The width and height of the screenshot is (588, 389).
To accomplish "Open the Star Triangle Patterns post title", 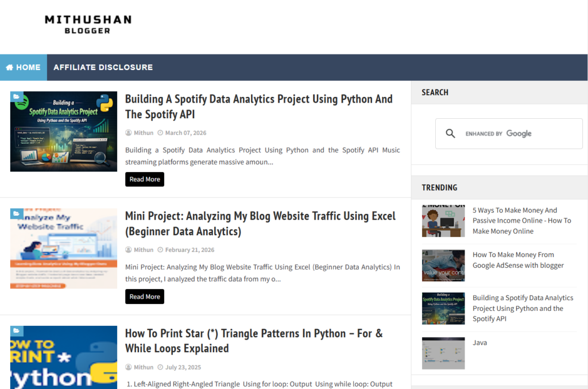I will click(253, 341).
